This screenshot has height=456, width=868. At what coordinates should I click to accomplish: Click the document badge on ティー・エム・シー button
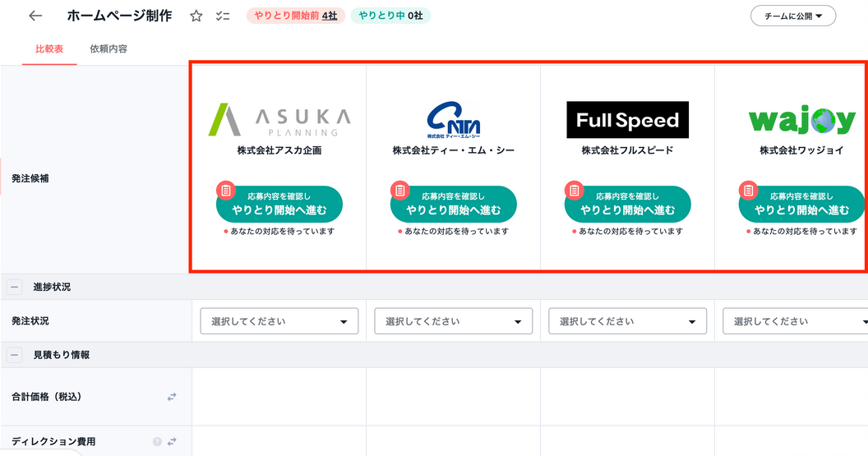(399, 191)
